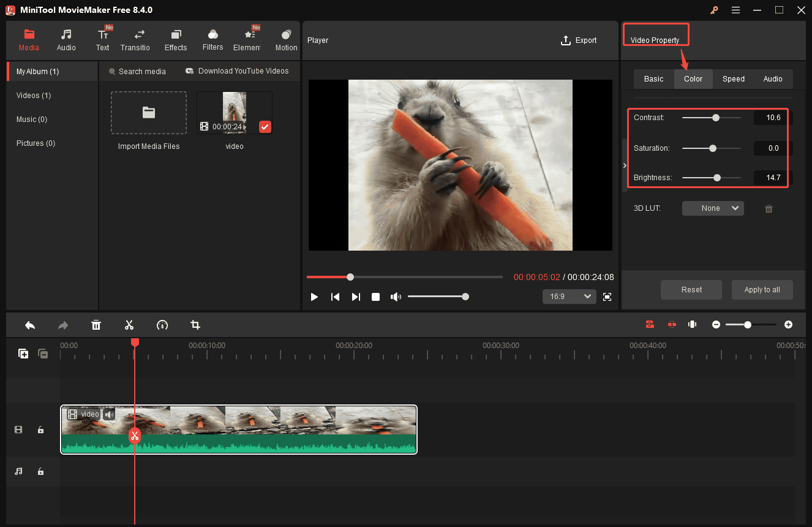Lock the video track

(40, 430)
